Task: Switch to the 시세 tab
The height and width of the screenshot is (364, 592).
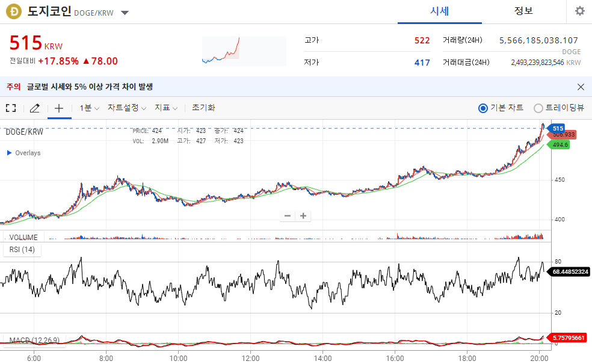Action: pyautogui.click(x=439, y=11)
